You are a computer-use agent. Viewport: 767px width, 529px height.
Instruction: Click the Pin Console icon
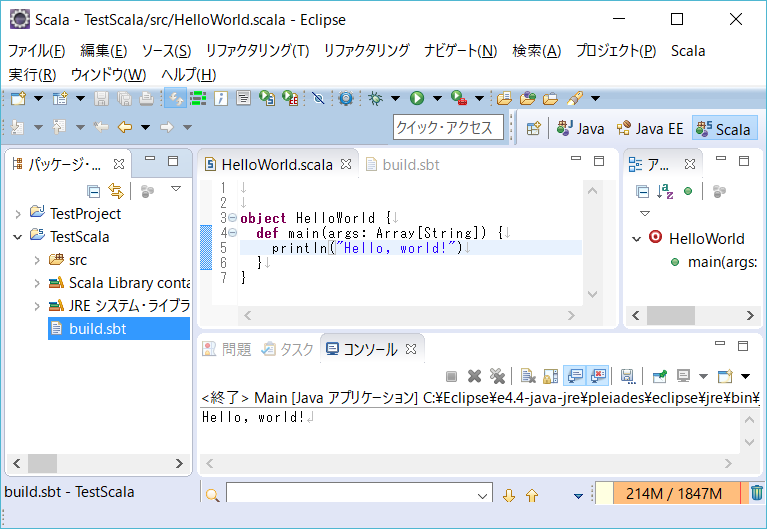pos(659,376)
